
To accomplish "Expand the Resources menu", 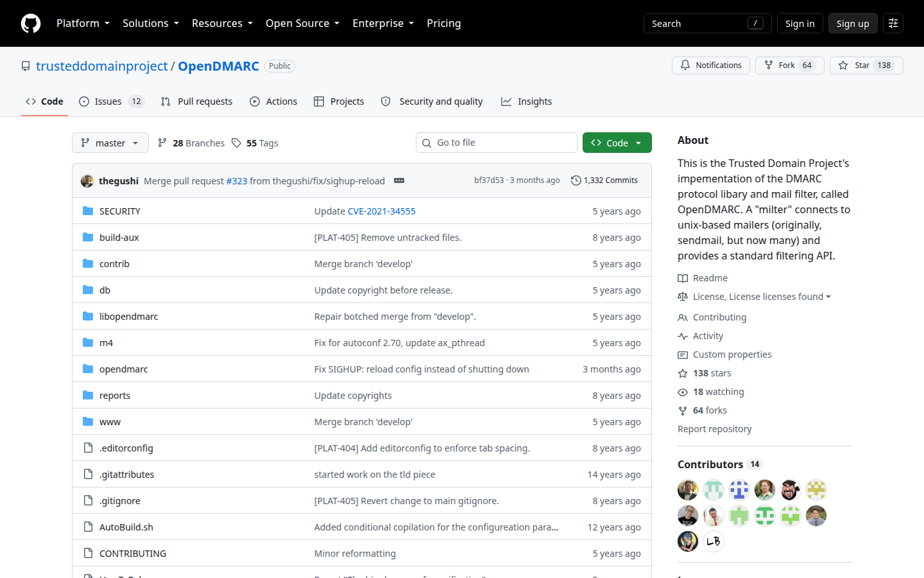I will point(222,23).
